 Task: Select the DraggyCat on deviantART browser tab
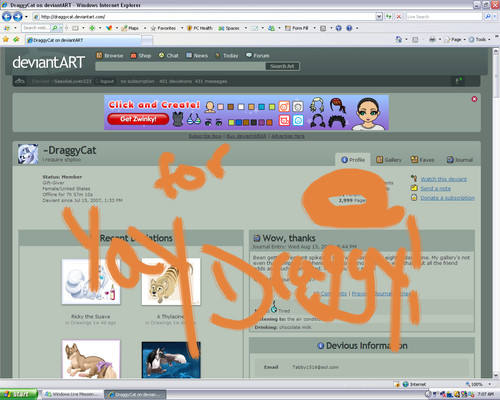coord(83,40)
